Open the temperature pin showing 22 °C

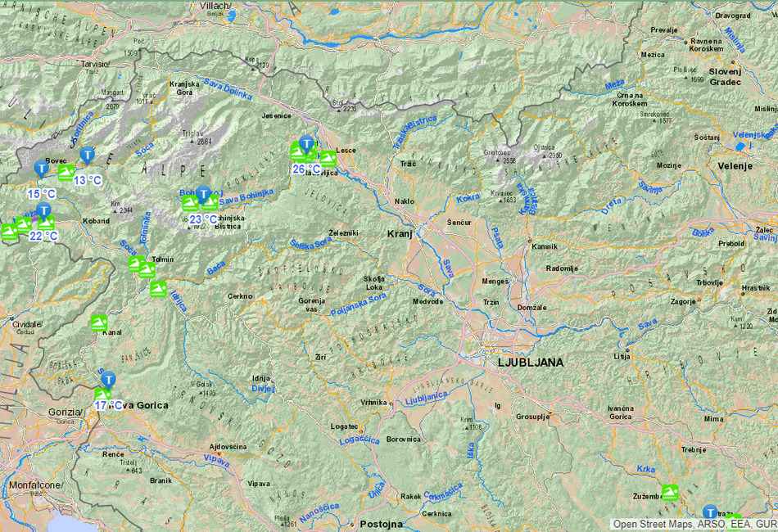coord(43,210)
